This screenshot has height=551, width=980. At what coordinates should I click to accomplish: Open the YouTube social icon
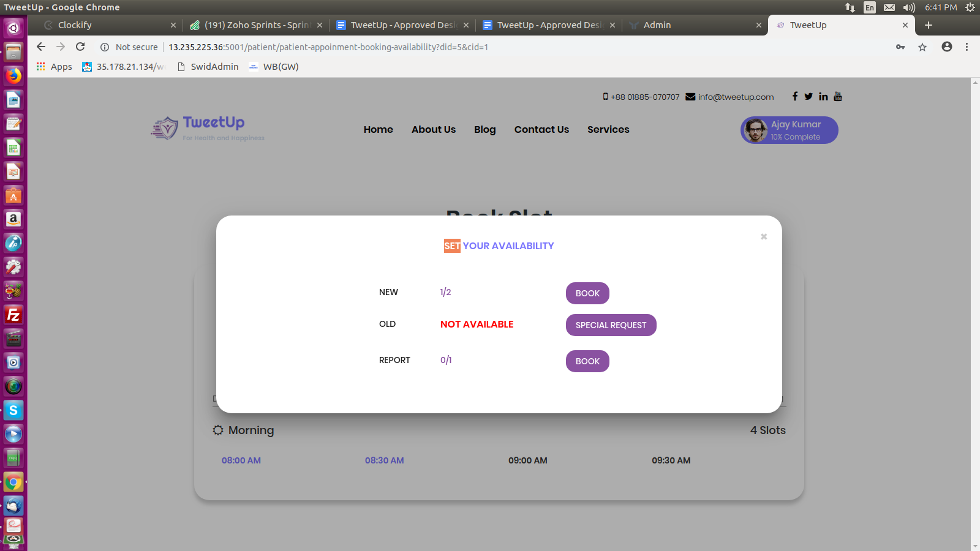pos(838,96)
